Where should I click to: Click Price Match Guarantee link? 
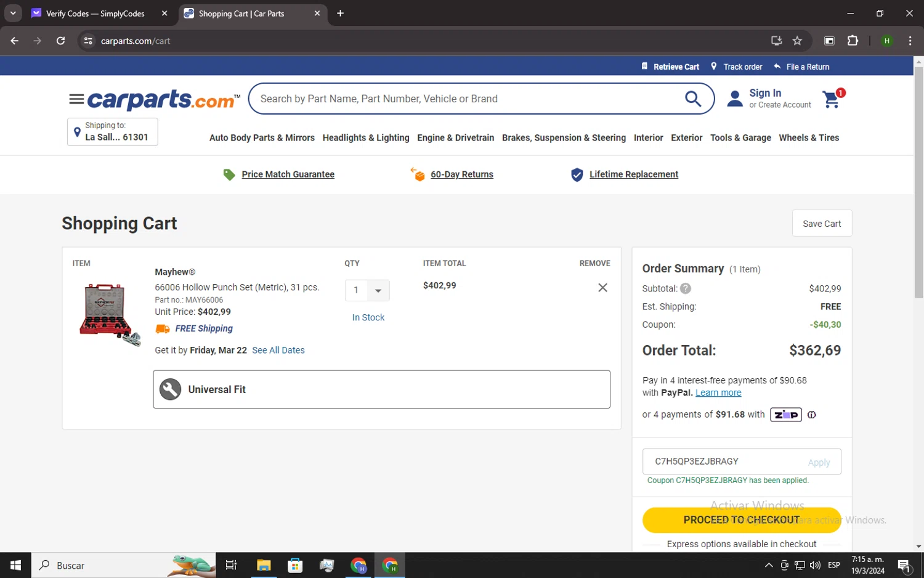[x=288, y=174]
